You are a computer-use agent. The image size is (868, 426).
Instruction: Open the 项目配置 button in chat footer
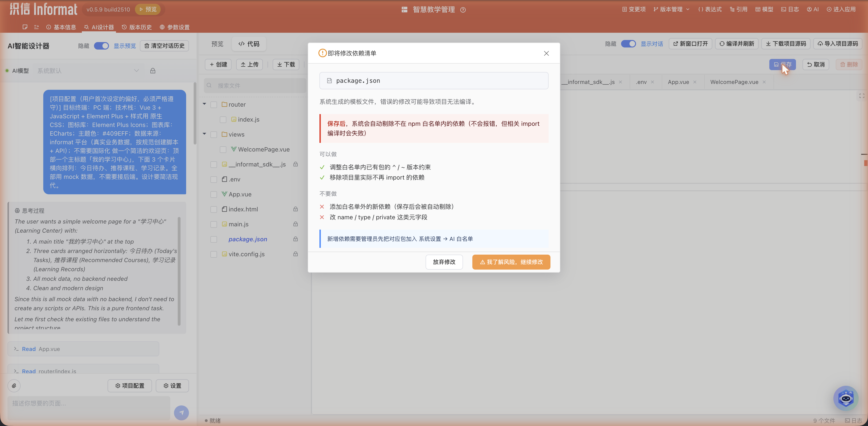pyautogui.click(x=130, y=386)
